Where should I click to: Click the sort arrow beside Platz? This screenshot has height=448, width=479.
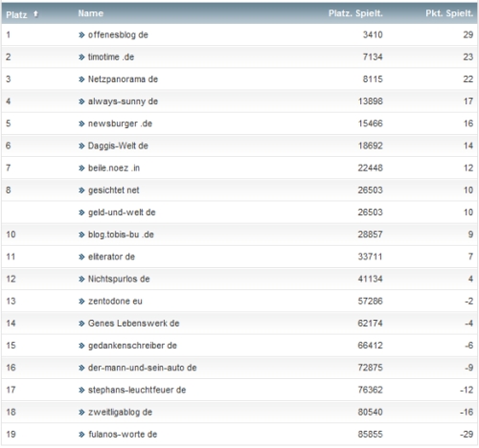35,13
